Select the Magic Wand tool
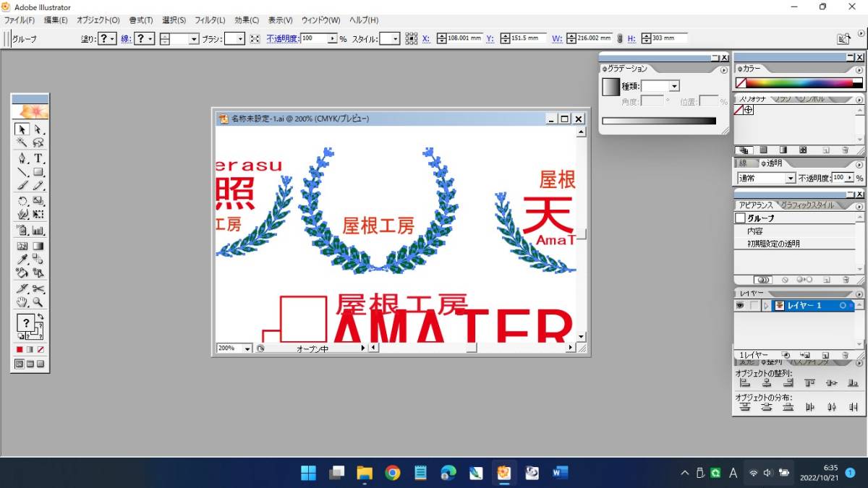 click(22, 143)
